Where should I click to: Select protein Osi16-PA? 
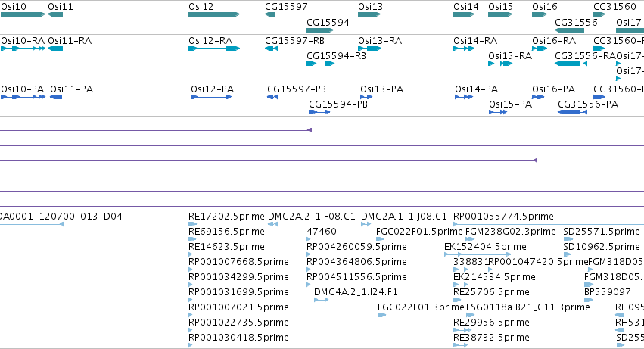[554, 89]
